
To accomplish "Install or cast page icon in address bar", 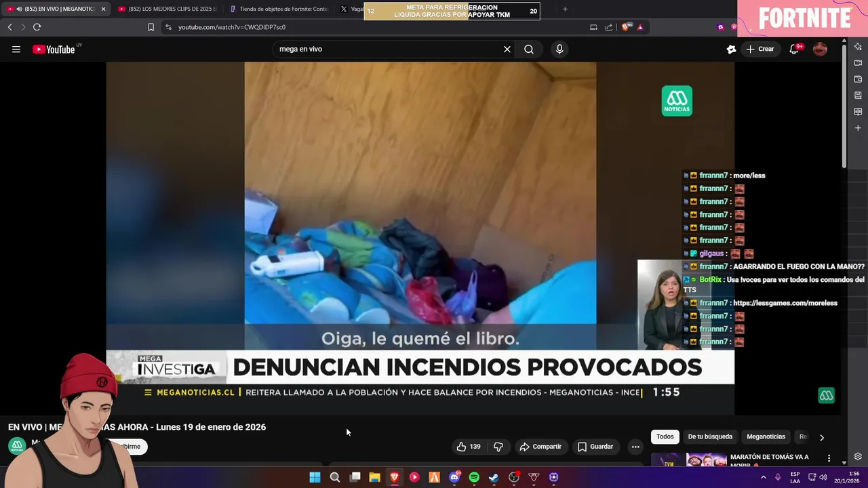I will tap(593, 27).
